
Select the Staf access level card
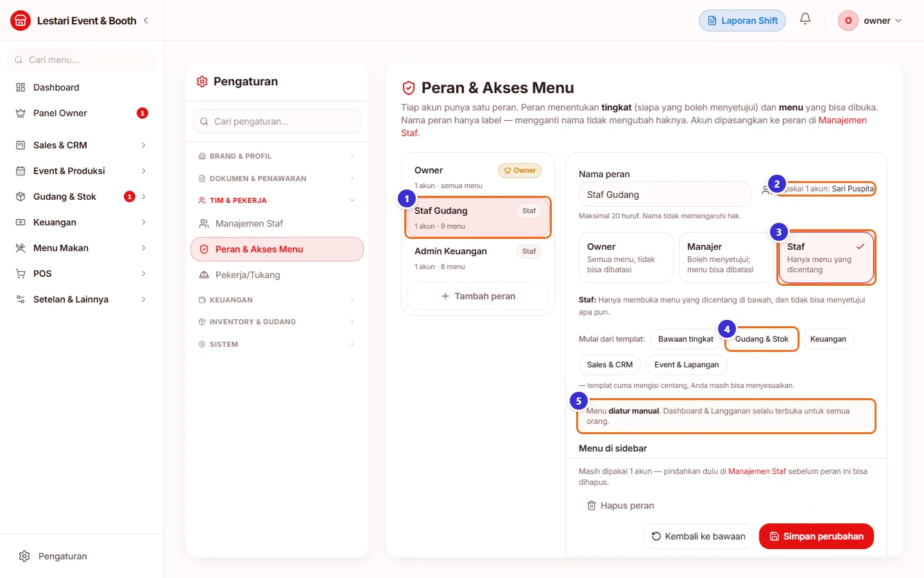(x=827, y=258)
